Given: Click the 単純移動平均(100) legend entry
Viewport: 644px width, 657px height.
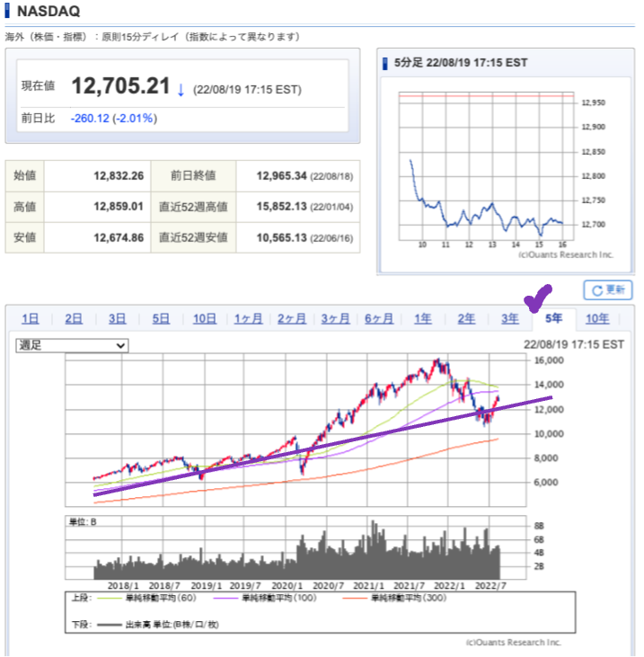Looking at the screenshot, I should (266, 598).
